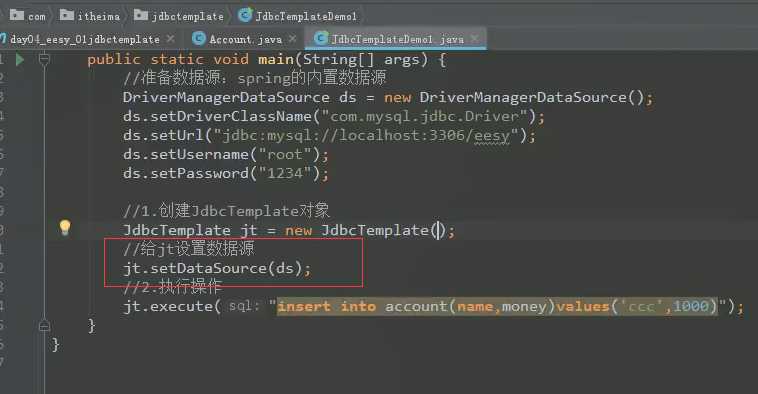Click the green run gutter arrow
The height and width of the screenshot is (394, 758).
tap(20, 59)
